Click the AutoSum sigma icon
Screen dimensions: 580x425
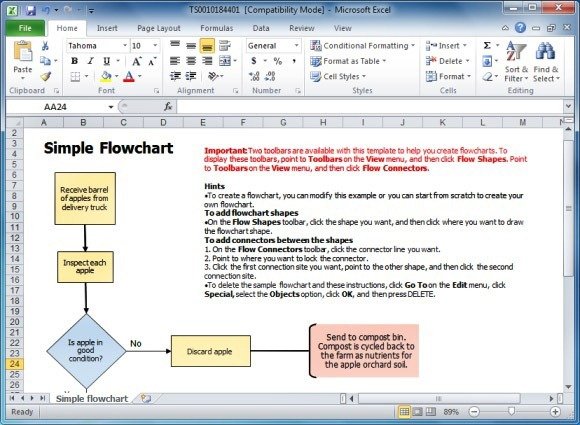point(487,45)
